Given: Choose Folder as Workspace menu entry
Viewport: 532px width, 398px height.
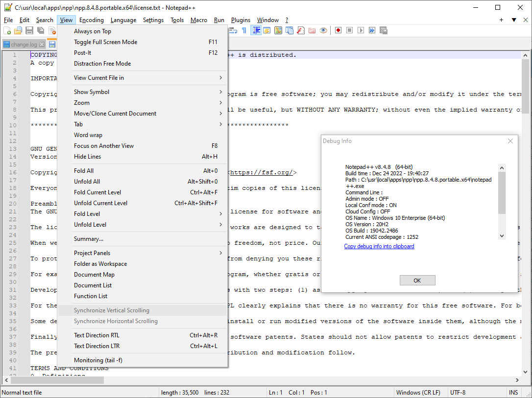Looking at the screenshot, I should click(143, 264).
